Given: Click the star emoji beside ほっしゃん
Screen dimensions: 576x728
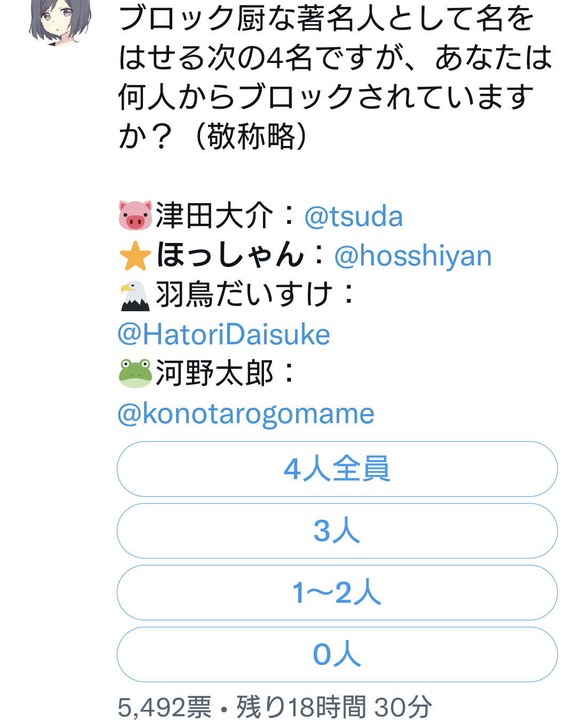Looking at the screenshot, I should pyautogui.click(x=135, y=255).
